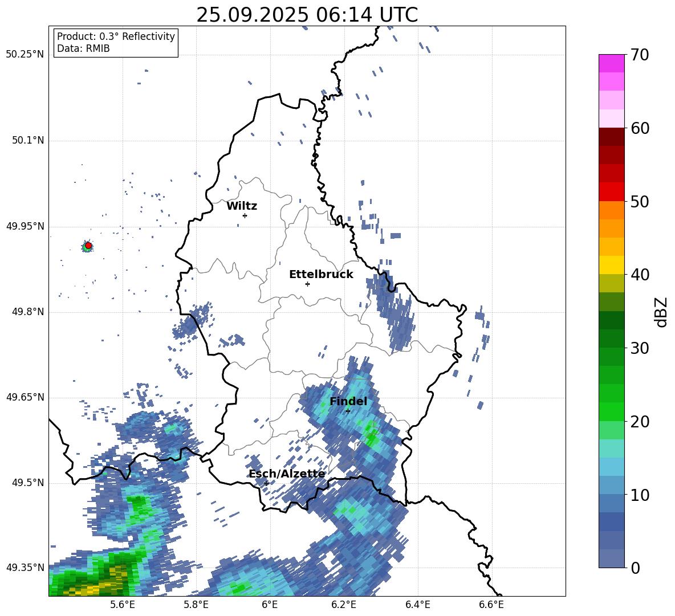Click the magenta top segment of colorbar
This screenshot has height=616, width=675.
tap(611, 63)
